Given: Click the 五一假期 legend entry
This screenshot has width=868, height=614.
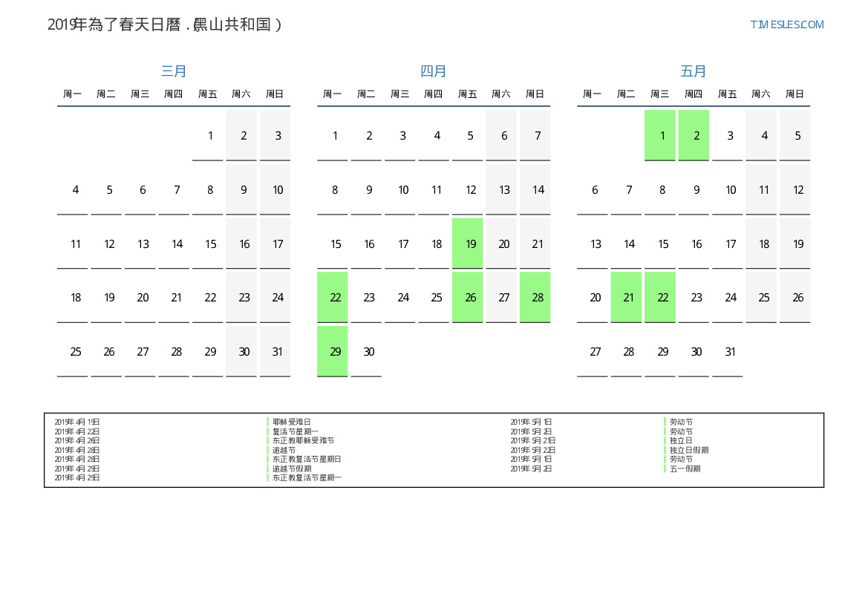Looking at the screenshot, I should tap(685, 468).
